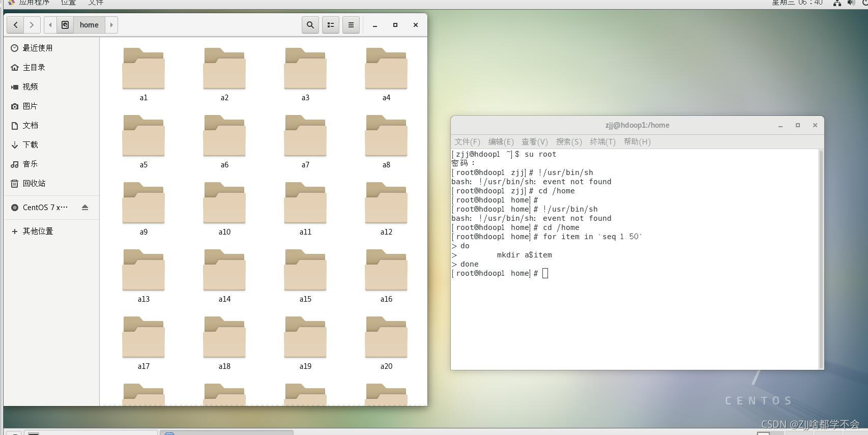This screenshot has width=868, height=435.
Task: Go back in file manager history
Action: click(x=15, y=25)
